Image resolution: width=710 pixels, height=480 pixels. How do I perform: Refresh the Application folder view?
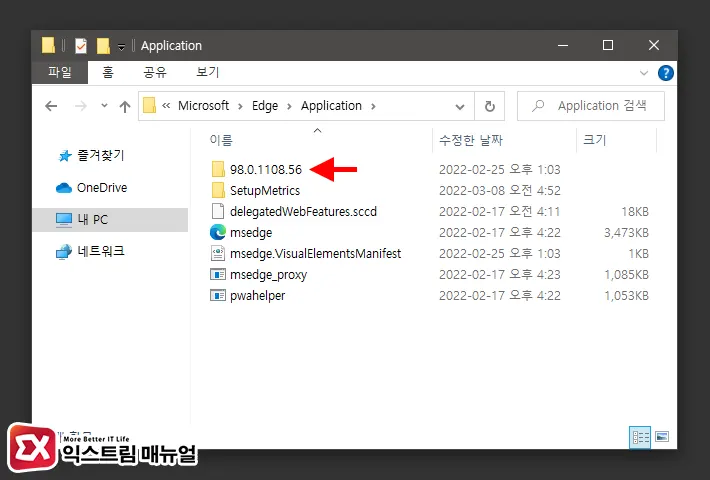click(x=489, y=106)
